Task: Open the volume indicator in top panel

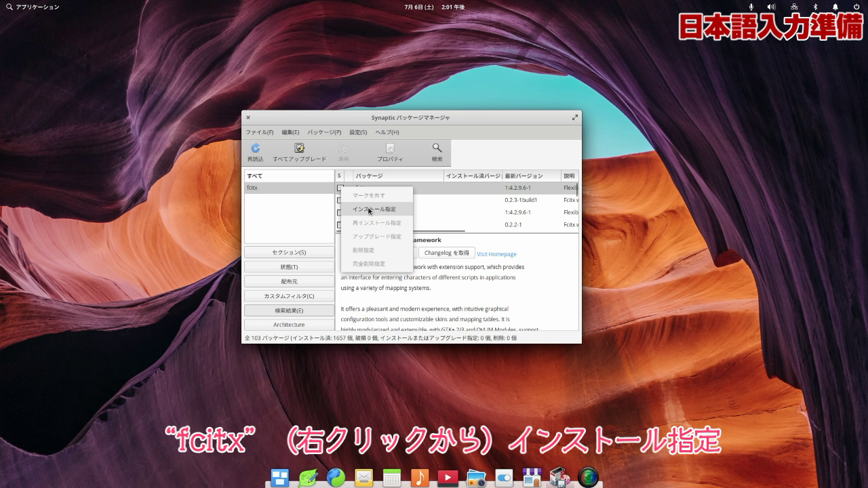Action: pyautogui.click(x=771, y=7)
